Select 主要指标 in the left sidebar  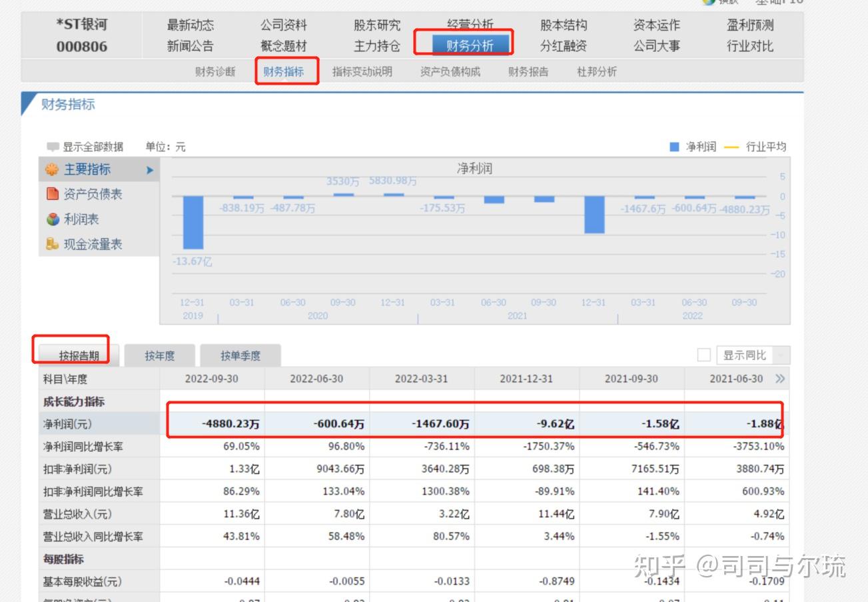click(x=99, y=170)
